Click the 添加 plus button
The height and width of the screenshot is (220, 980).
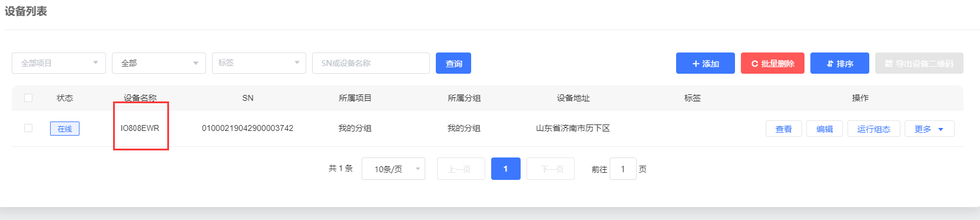click(x=705, y=63)
